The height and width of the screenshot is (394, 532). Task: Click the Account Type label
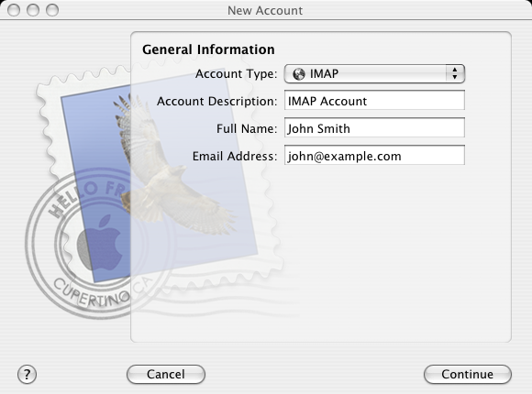click(236, 73)
